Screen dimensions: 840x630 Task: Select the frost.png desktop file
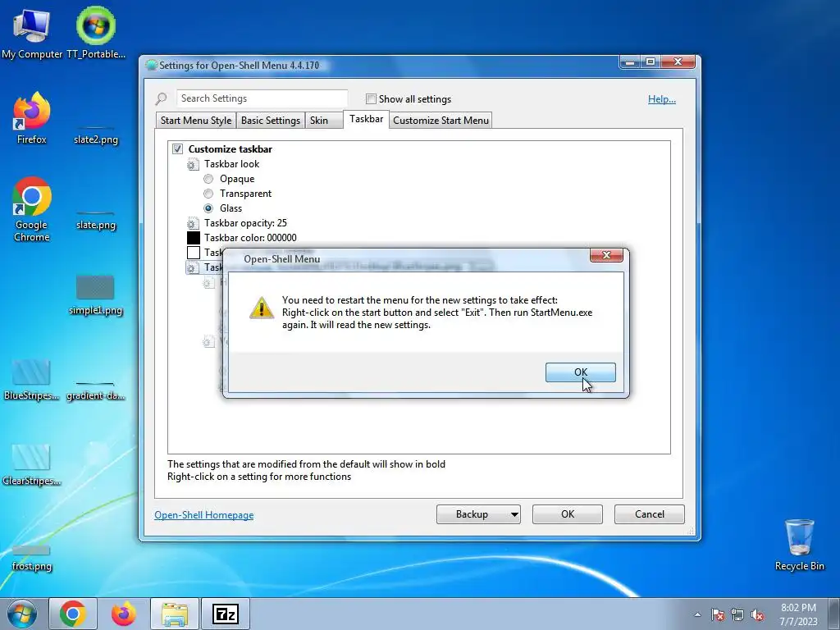click(32, 559)
